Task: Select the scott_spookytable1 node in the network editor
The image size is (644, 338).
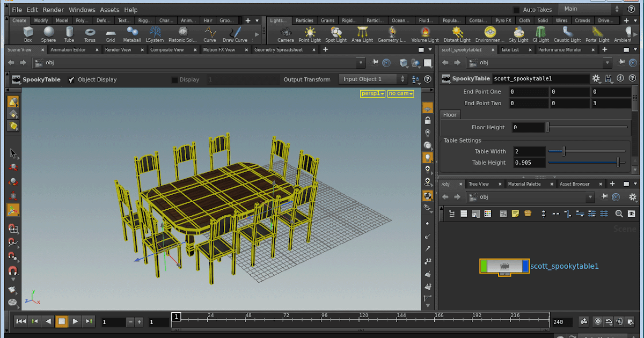Action: coord(504,266)
